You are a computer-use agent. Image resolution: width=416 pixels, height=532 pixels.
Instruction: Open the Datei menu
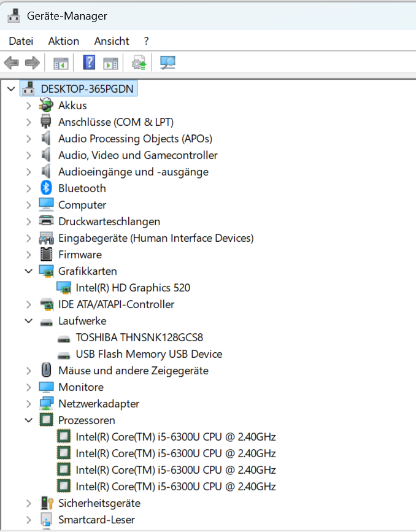click(x=21, y=41)
